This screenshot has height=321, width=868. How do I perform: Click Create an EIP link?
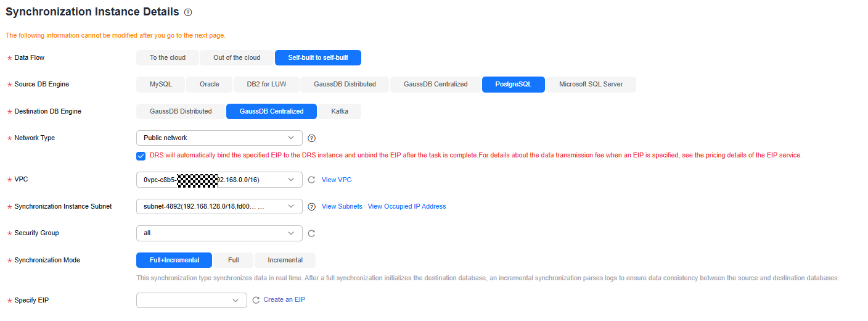(x=284, y=299)
